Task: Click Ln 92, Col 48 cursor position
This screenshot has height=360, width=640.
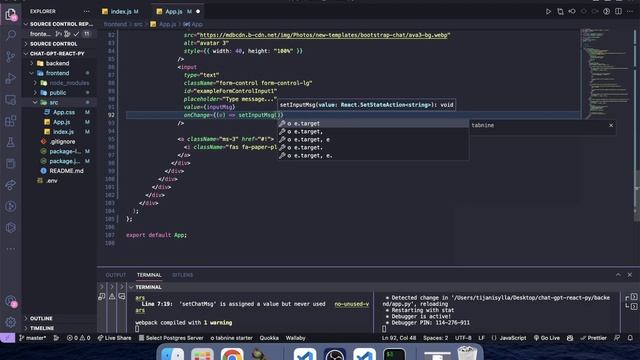Action: (x=399, y=338)
